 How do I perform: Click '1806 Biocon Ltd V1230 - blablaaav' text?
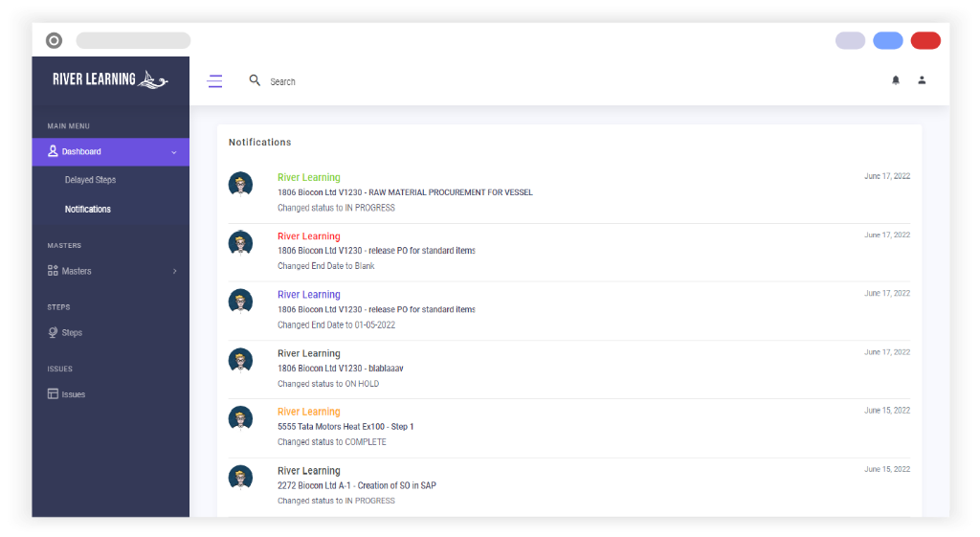[341, 369]
